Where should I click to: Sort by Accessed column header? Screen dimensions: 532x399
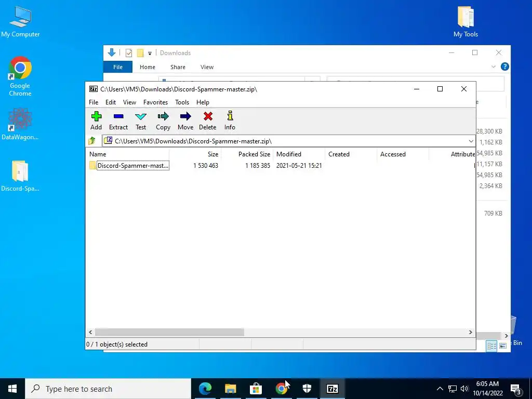coord(403,154)
